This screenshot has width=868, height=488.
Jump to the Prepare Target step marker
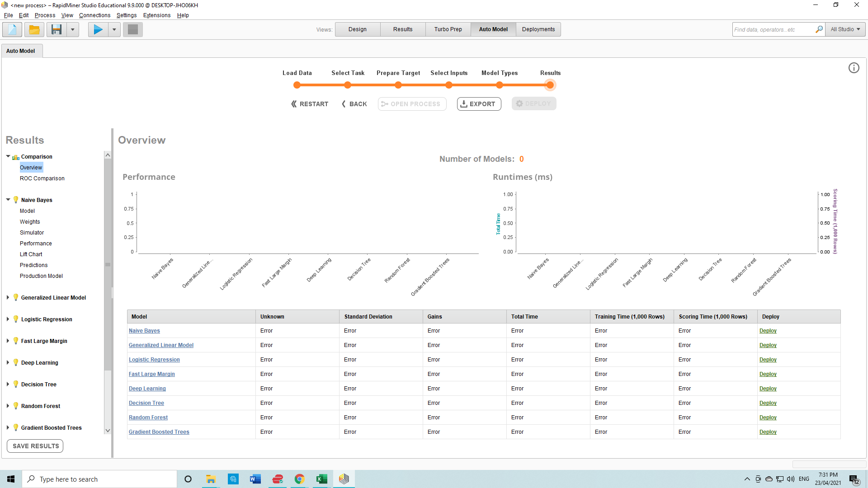[x=398, y=85]
